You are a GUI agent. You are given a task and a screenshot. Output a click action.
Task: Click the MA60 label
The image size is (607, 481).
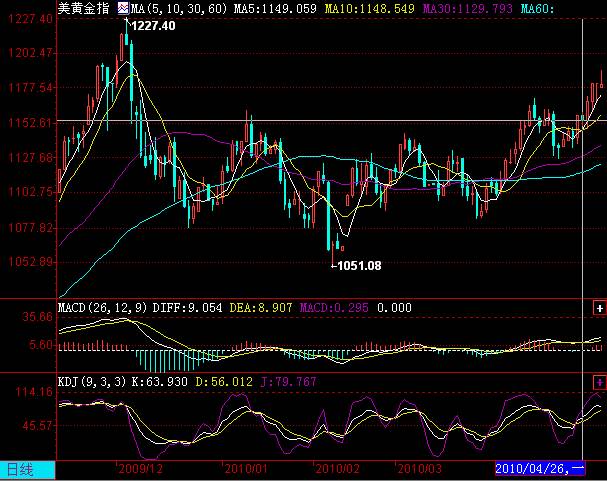coord(537,9)
